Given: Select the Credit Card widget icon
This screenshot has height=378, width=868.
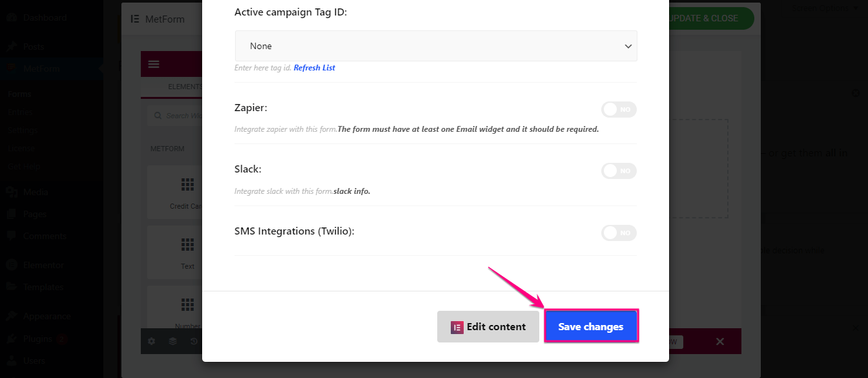Looking at the screenshot, I should [x=187, y=185].
